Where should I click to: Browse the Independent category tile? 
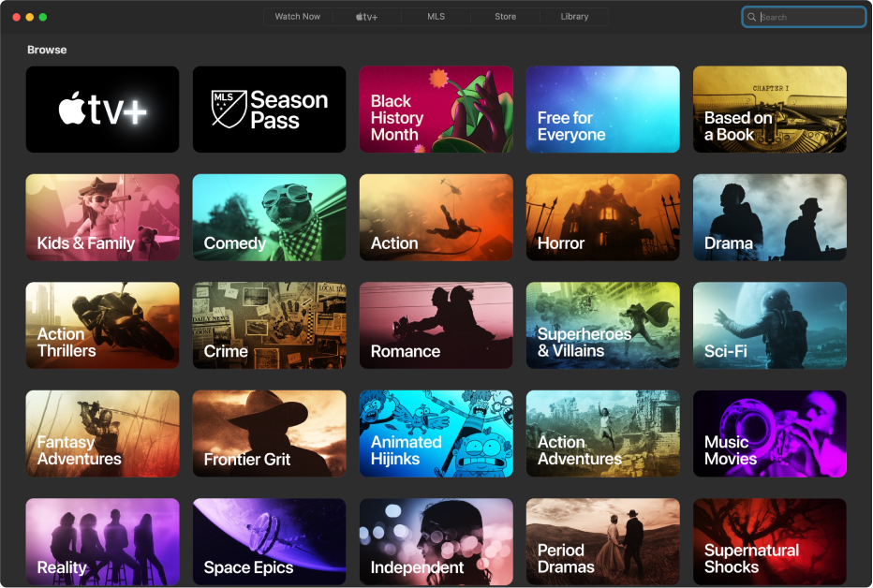[x=436, y=541]
